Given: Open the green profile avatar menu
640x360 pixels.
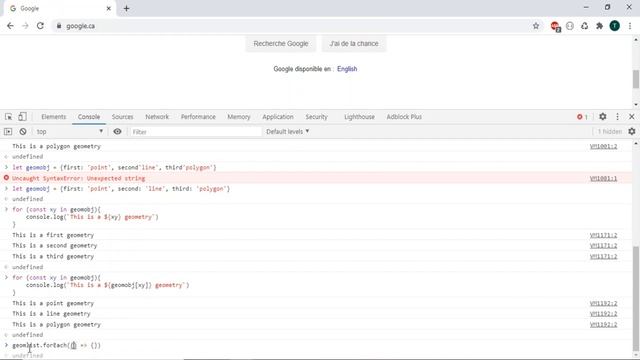Looking at the screenshot, I should [614, 26].
